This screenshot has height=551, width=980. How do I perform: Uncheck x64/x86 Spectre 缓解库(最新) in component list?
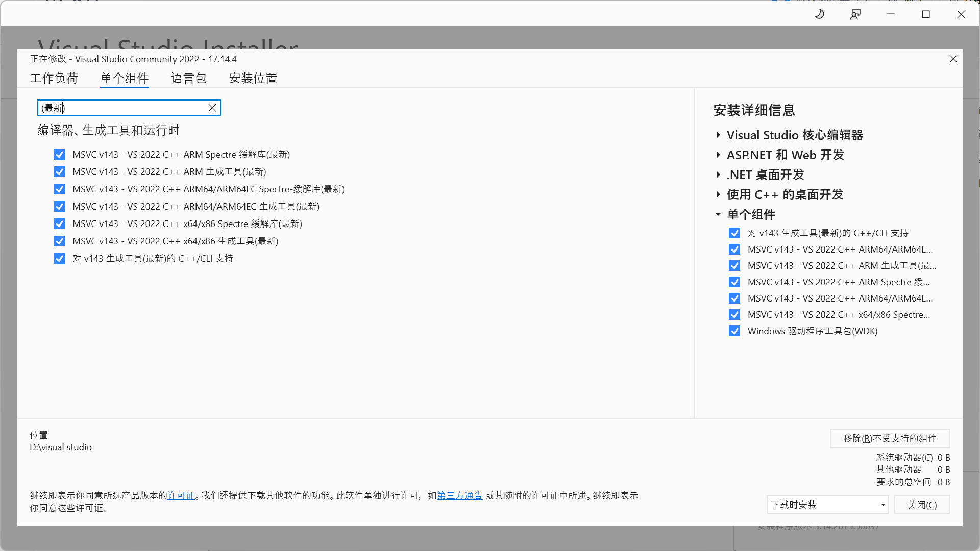pyautogui.click(x=59, y=224)
